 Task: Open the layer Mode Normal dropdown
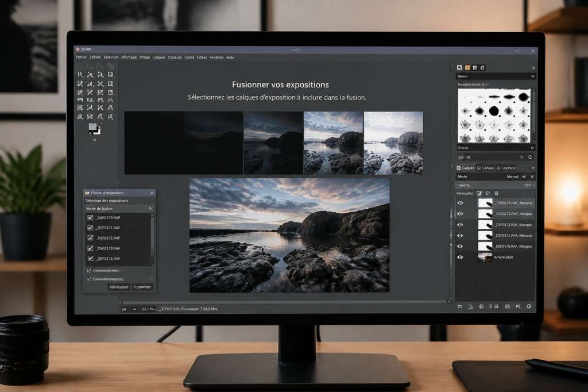coord(512,176)
